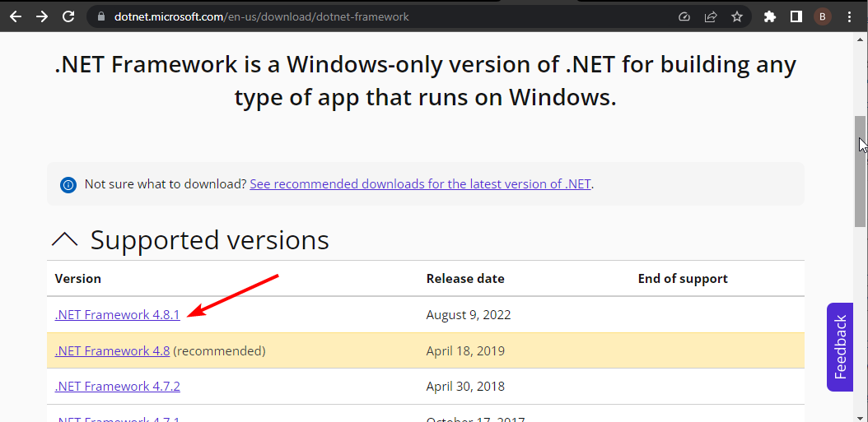Click the blue info icon in the notice
868x422 pixels.
[68, 184]
